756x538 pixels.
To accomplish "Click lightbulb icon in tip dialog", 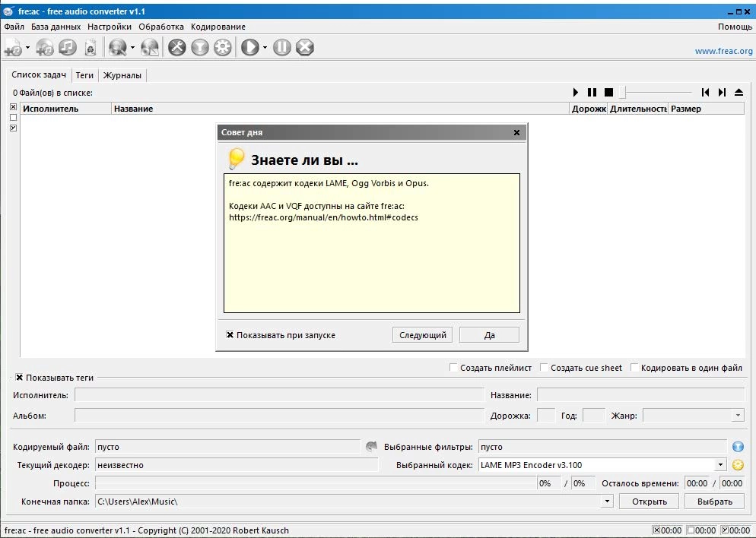I will [236, 159].
